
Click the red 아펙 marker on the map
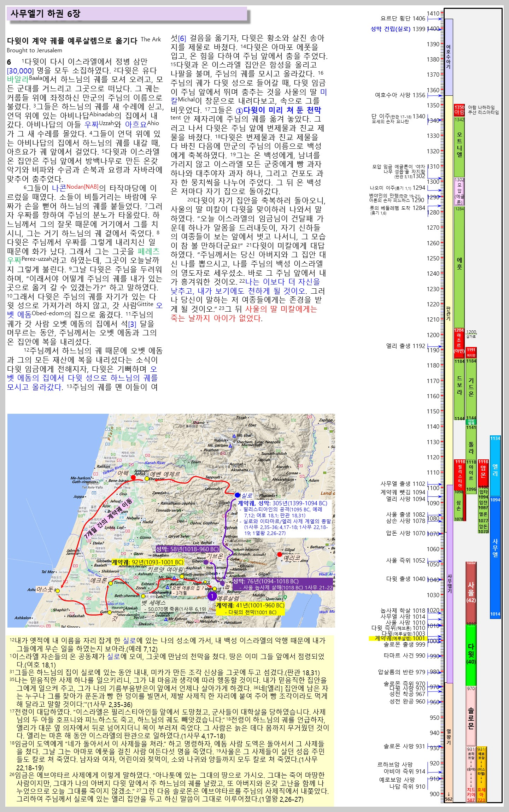pyautogui.click(x=133, y=477)
